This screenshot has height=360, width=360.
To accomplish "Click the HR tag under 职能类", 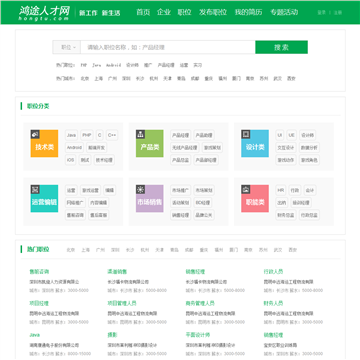I will [281, 190].
